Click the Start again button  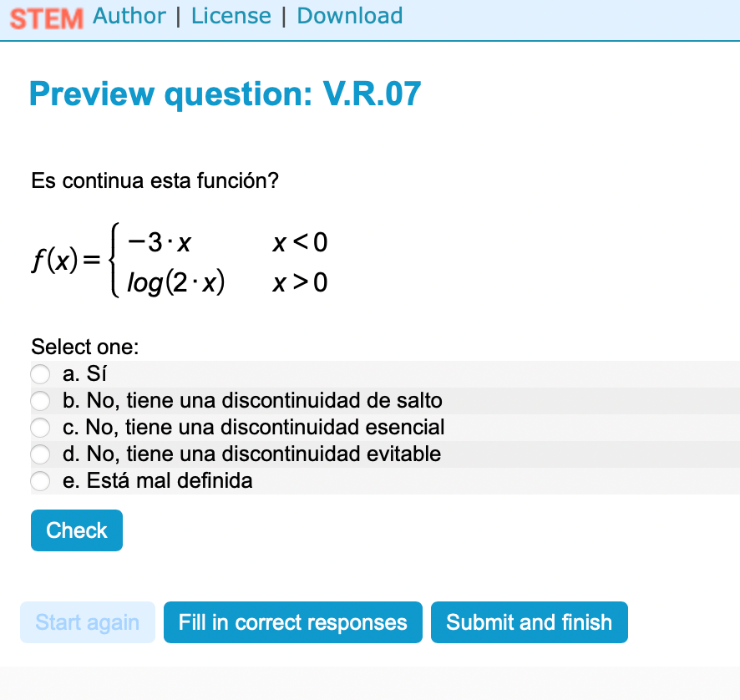88,622
